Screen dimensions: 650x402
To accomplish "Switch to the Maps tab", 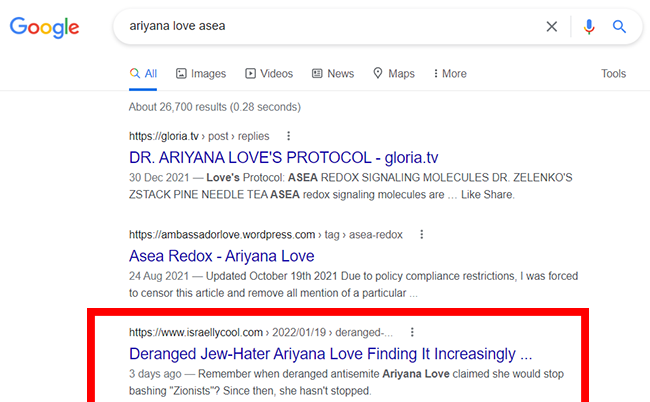I will coord(394,74).
